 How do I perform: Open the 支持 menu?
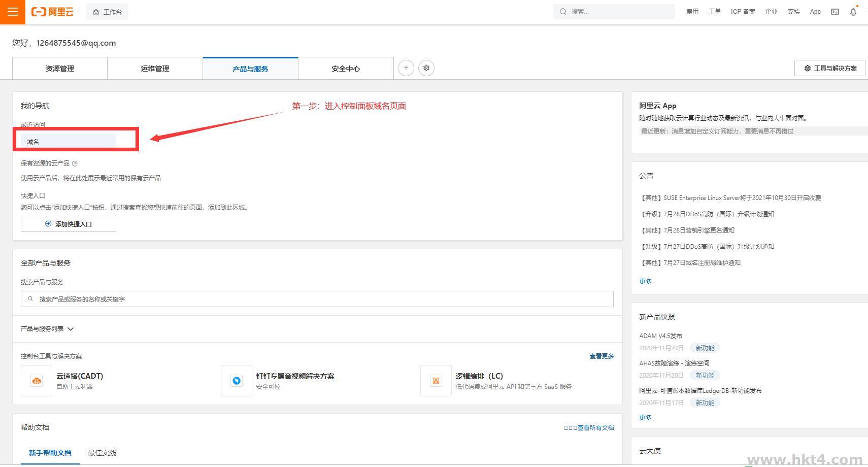pos(794,12)
